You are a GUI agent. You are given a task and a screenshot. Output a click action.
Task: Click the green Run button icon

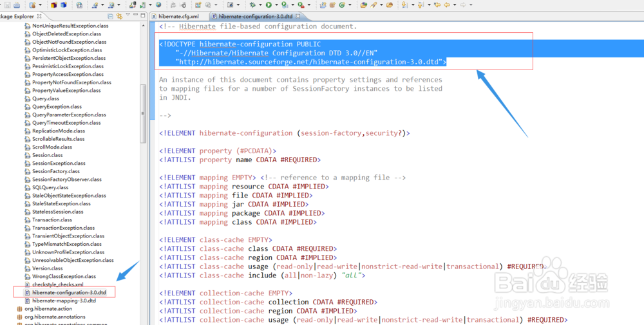coord(269,5)
